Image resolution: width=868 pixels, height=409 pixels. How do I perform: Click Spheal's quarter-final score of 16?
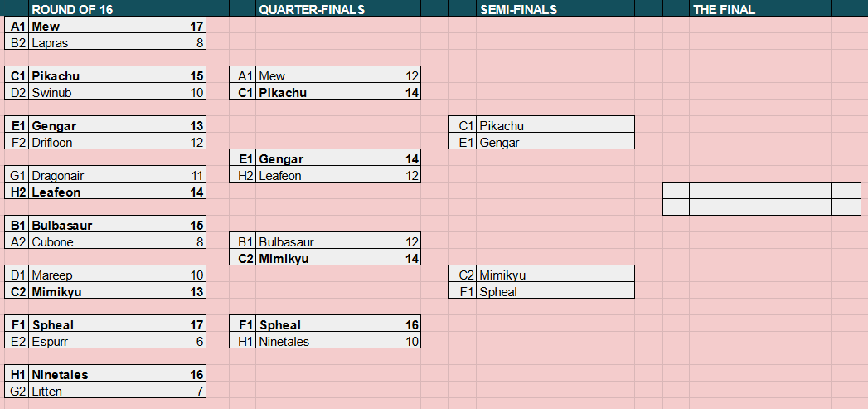coord(410,324)
